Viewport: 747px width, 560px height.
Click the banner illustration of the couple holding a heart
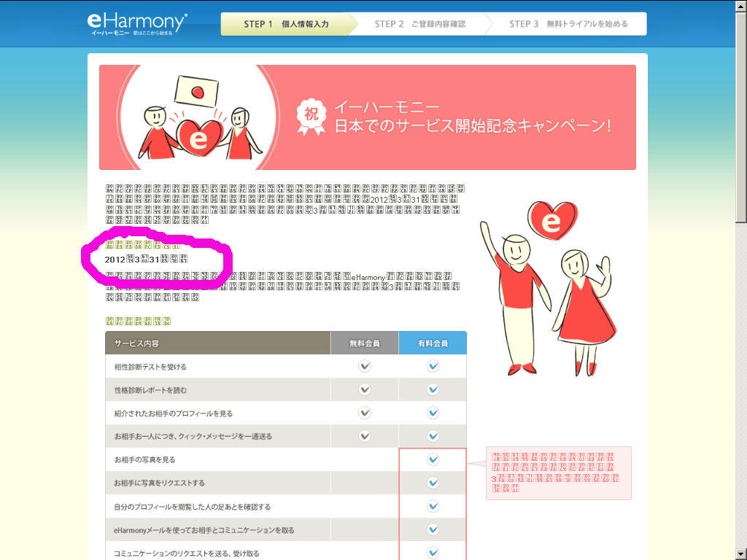198,117
